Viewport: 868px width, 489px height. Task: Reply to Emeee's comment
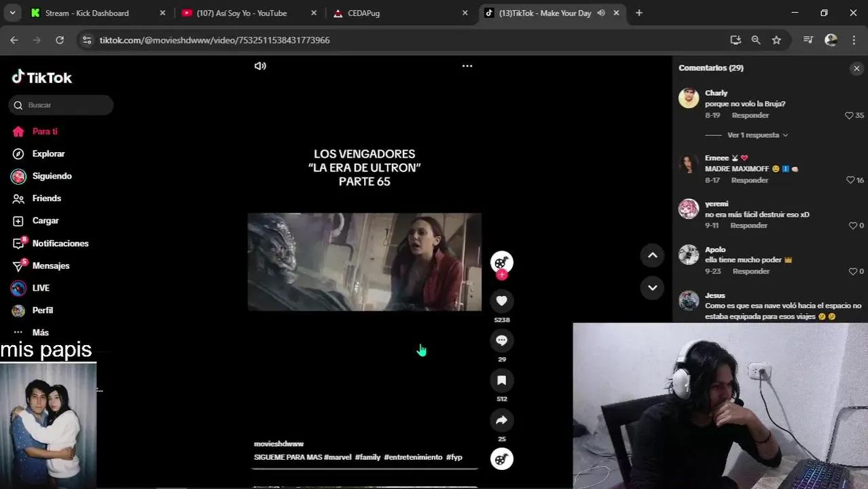749,180
